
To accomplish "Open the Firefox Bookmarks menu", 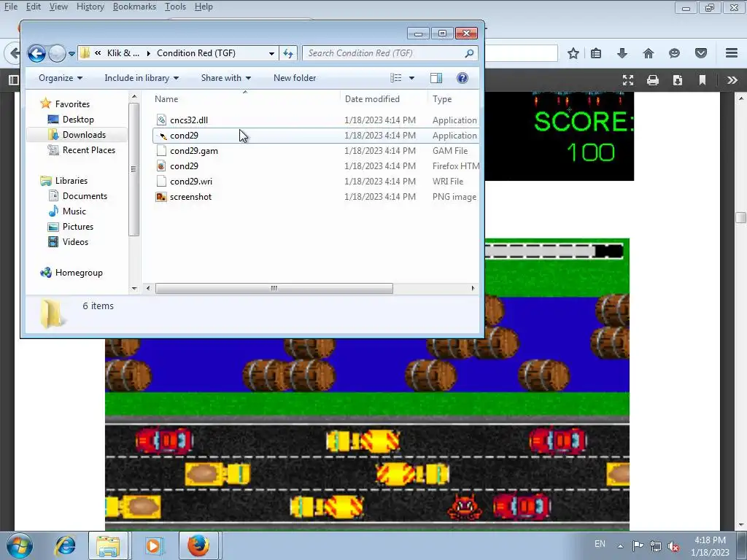I will pos(134,7).
